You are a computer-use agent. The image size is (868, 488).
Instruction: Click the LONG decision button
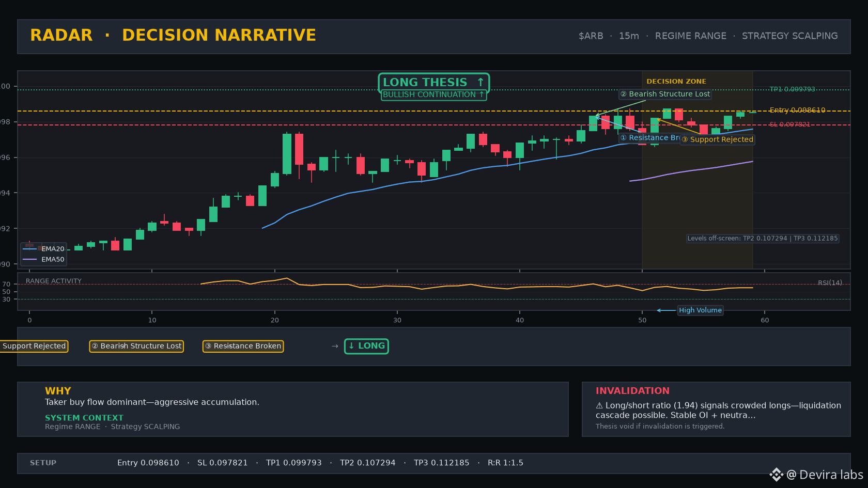coord(366,346)
